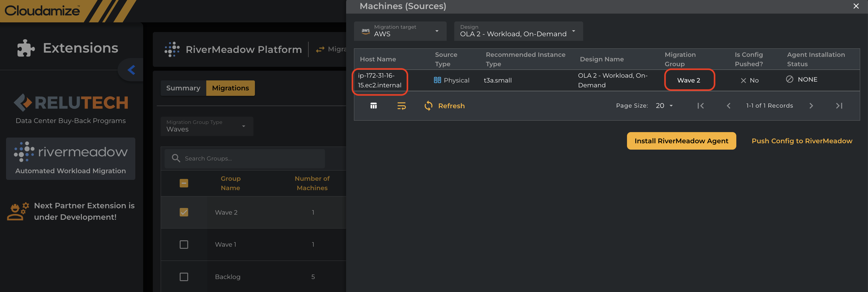Click host name ip-172-31-16-15.ec2.internal

point(379,80)
